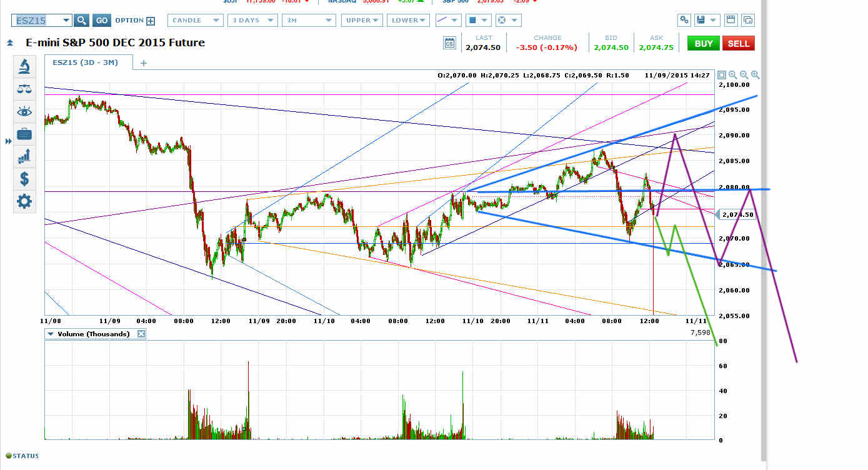Click the single window layout icon
868x470 pixels.
click(731, 20)
